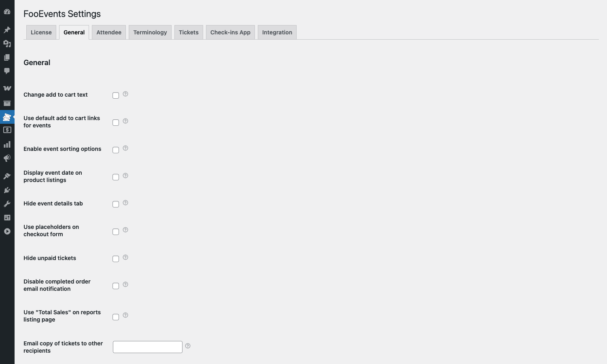Click help icon for placeholders on checkout form
The image size is (607, 364).
point(125,230)
